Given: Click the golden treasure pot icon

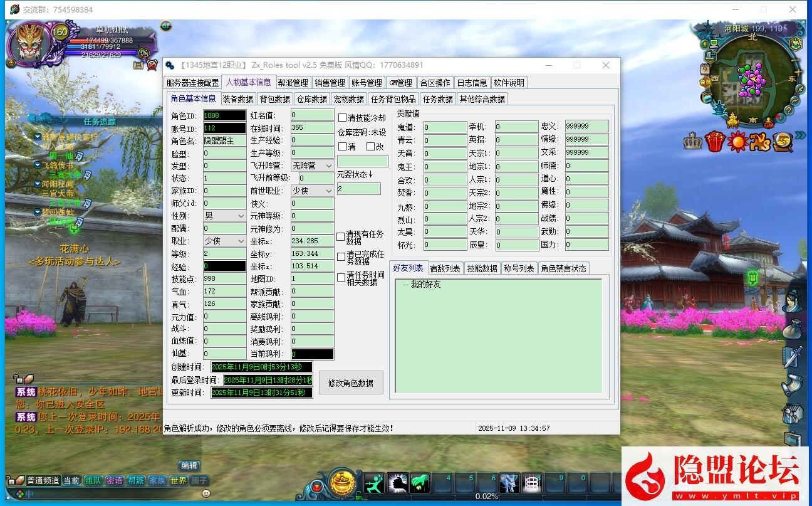Looking at the screenshot, I should (342, 483).
